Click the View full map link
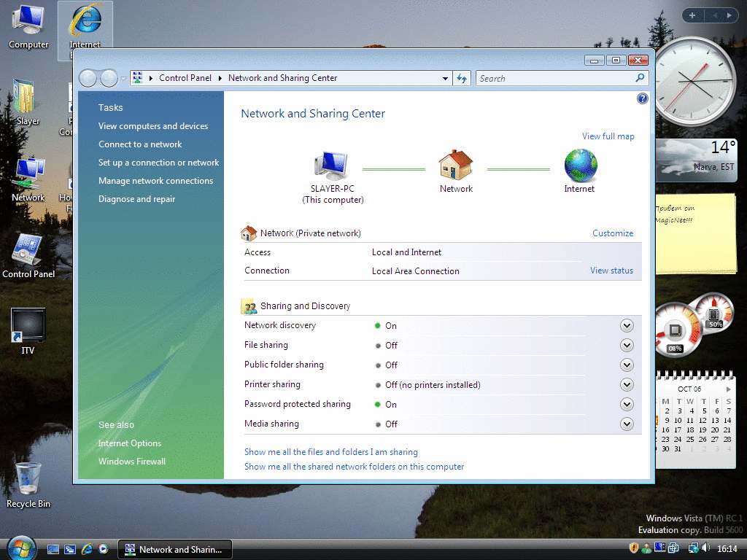Screen dimensions: 747x560 tap(608, 136)
